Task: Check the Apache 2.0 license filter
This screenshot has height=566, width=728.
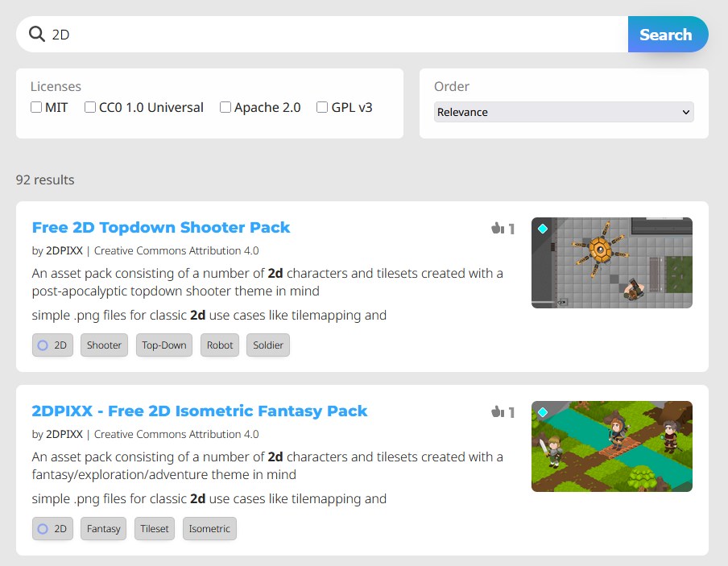Action: tap(225, 107)
